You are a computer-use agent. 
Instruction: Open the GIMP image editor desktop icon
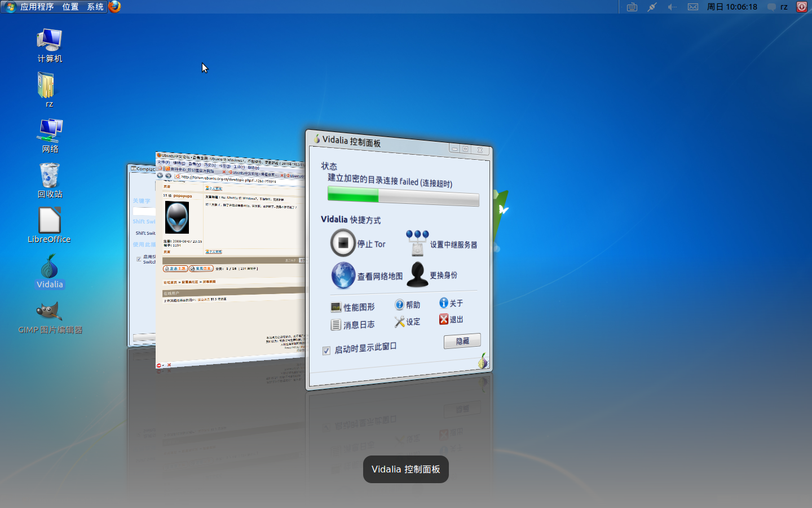[x=50, y=318]
